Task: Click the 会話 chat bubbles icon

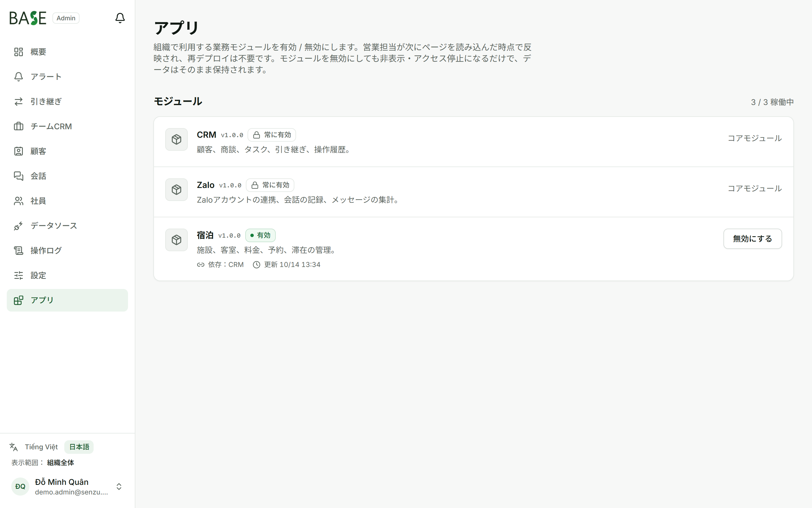Action: (18, 176)
